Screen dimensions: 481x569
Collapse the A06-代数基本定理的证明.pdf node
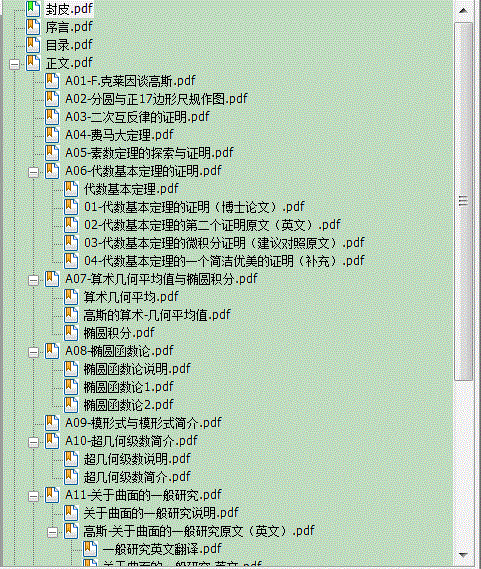click(33, 172)
